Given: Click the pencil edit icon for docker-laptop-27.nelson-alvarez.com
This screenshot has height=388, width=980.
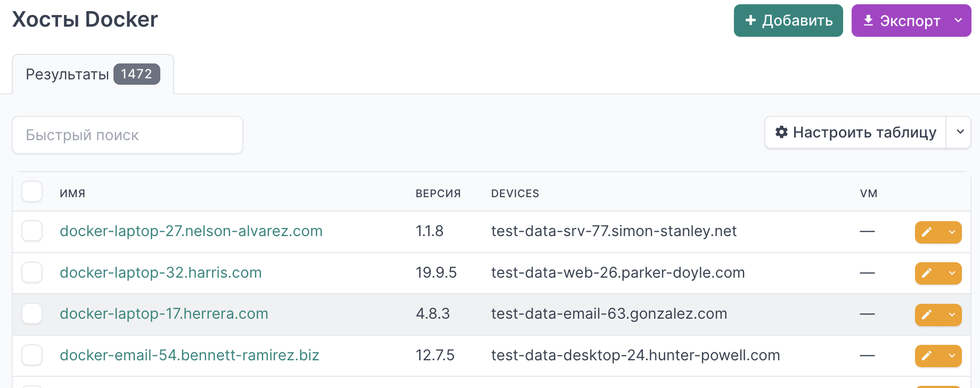Looking at the screenshot, I should tap(927, 232).
